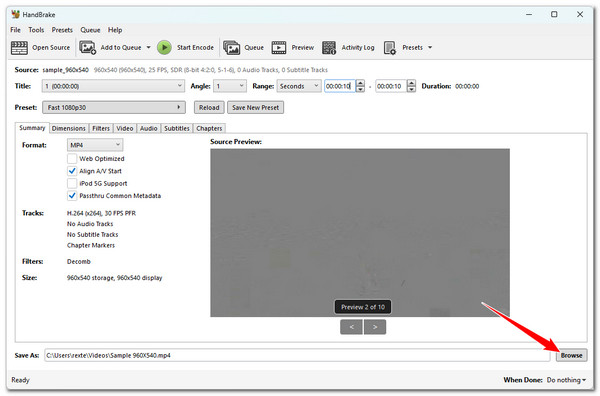This screenshot has width=600, height=396.
Task: Click the Add to Queue icon
Action: [88, 48]
